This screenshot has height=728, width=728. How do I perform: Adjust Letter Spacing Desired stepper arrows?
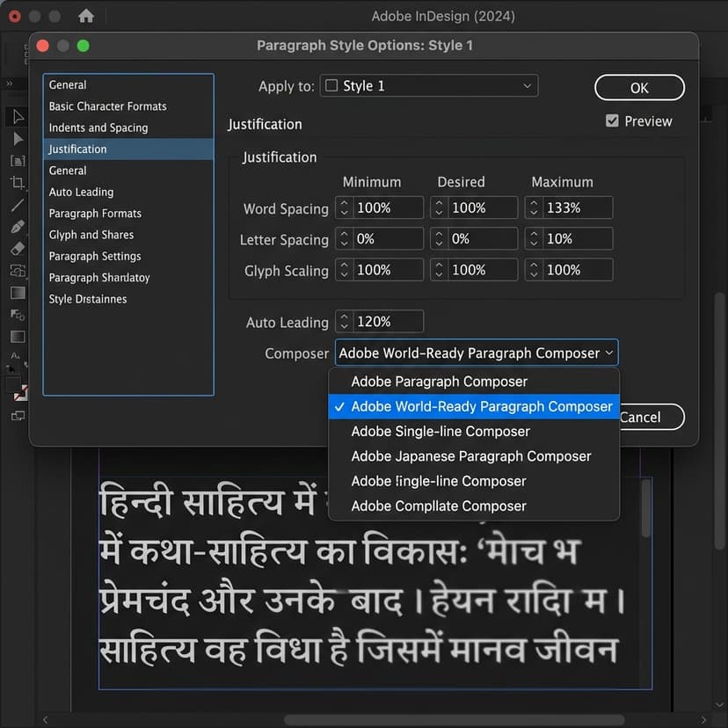point(439,238)
